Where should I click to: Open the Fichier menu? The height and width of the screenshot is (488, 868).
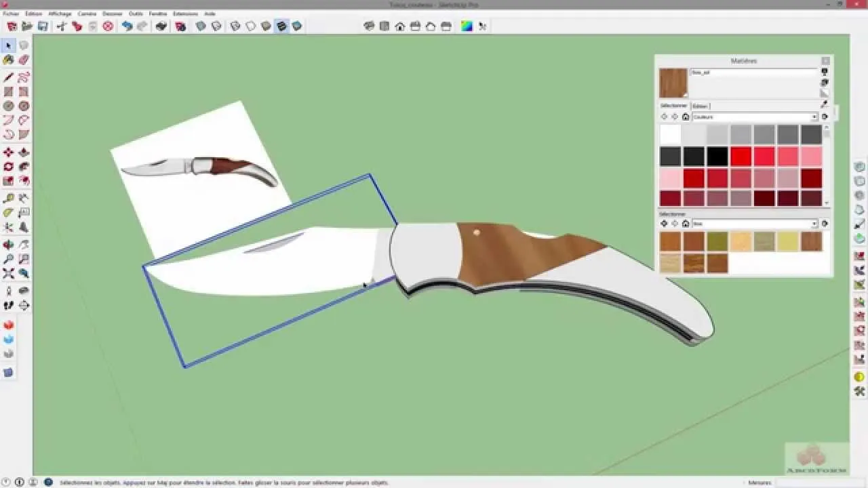tap(11, 14)
